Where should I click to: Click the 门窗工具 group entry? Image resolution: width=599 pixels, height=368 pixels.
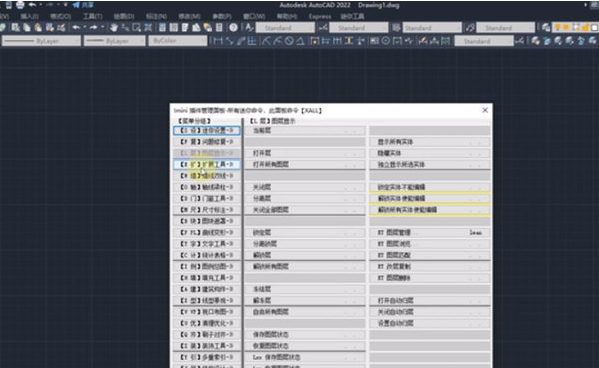point(207,198)
